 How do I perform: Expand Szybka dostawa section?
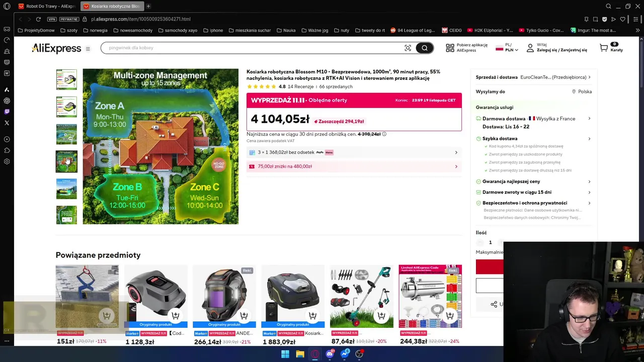[x=589, y=139]
